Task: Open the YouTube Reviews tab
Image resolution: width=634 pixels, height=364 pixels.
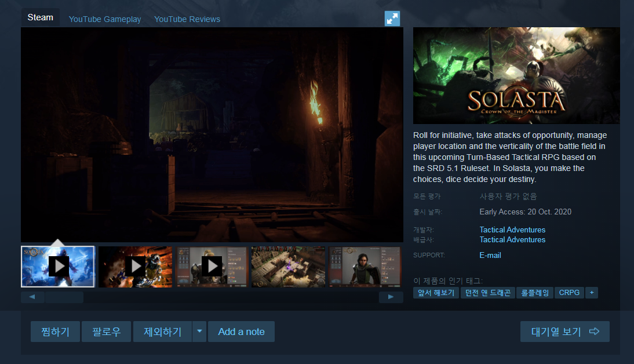Action: click(x=187, y=19)
